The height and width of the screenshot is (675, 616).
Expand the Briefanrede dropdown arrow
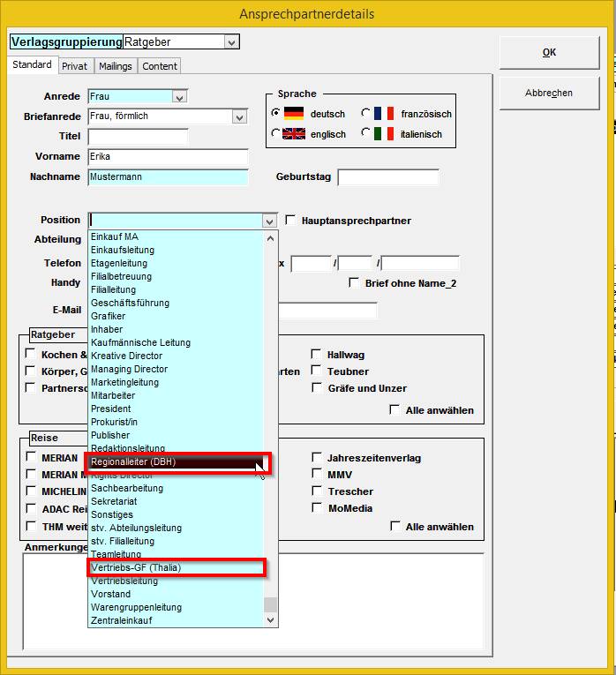tap(239, 116)
